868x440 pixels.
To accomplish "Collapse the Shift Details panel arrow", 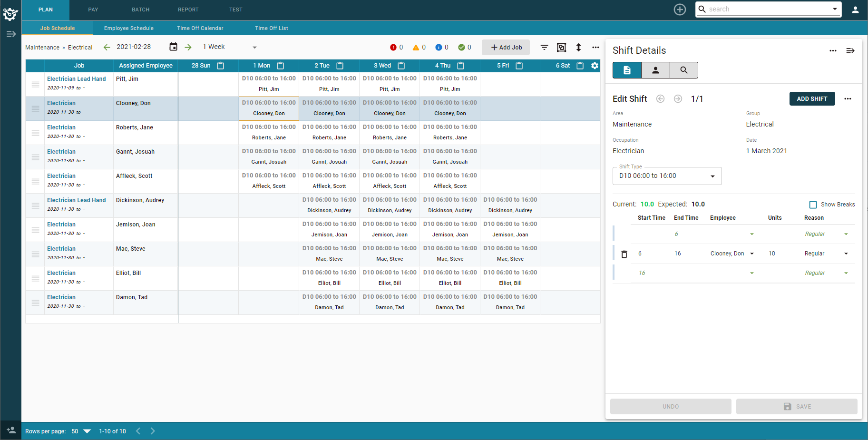I will point(850,50).
